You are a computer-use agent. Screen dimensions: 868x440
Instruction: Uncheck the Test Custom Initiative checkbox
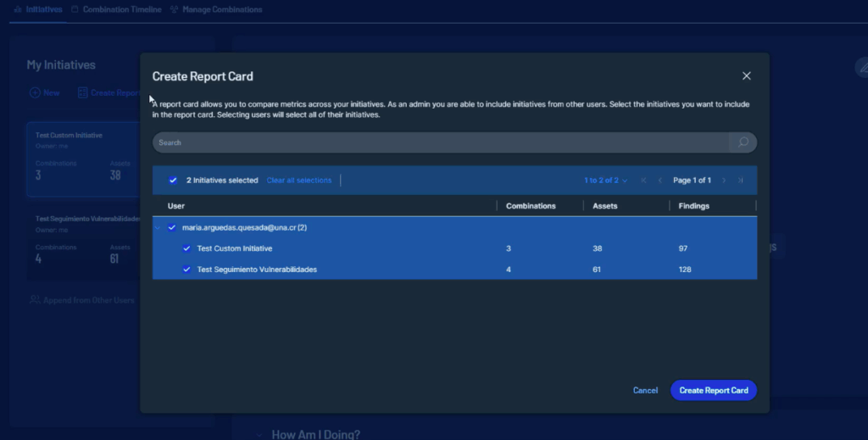[x=186, y=248]
